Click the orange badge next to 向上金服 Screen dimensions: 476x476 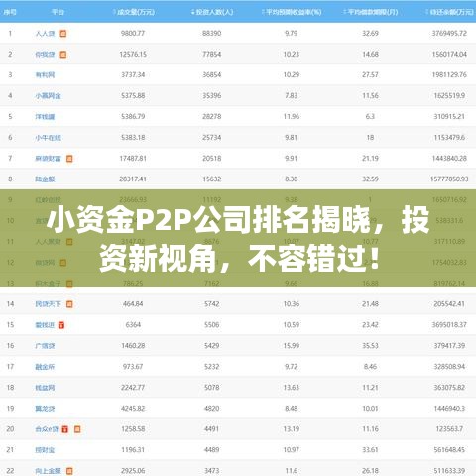tap(69, 471)
